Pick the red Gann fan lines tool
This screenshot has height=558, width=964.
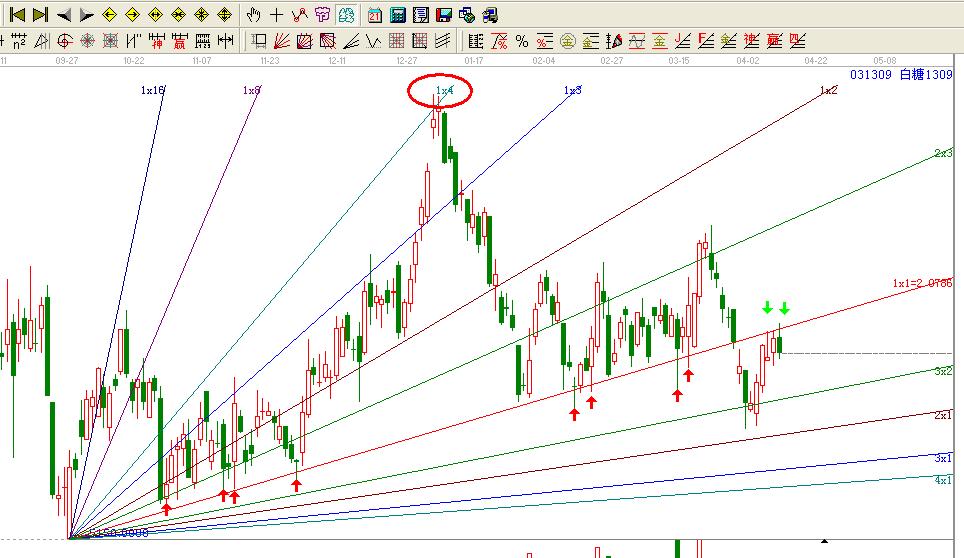coord(282,41)
